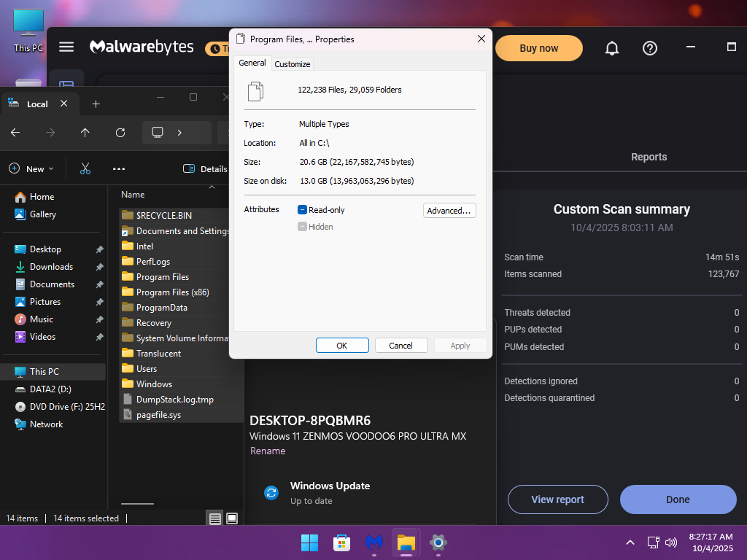Click the Cut scissors icon
747x560 pixels.
85,168
